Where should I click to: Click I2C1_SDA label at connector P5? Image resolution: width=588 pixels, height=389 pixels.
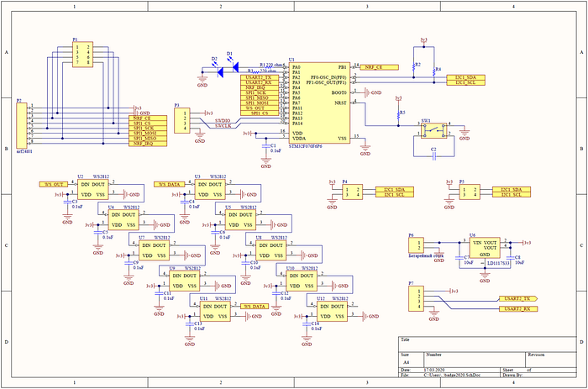[512, 189]
